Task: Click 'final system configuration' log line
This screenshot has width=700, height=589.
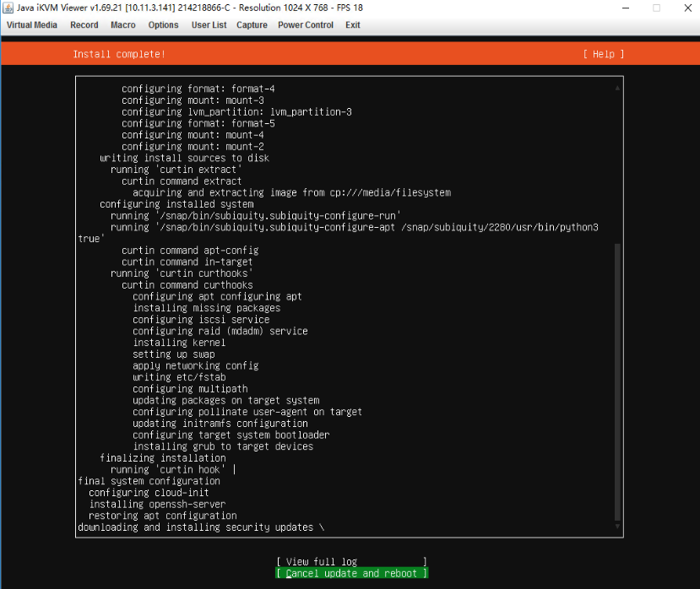Action: click(149, 481)
